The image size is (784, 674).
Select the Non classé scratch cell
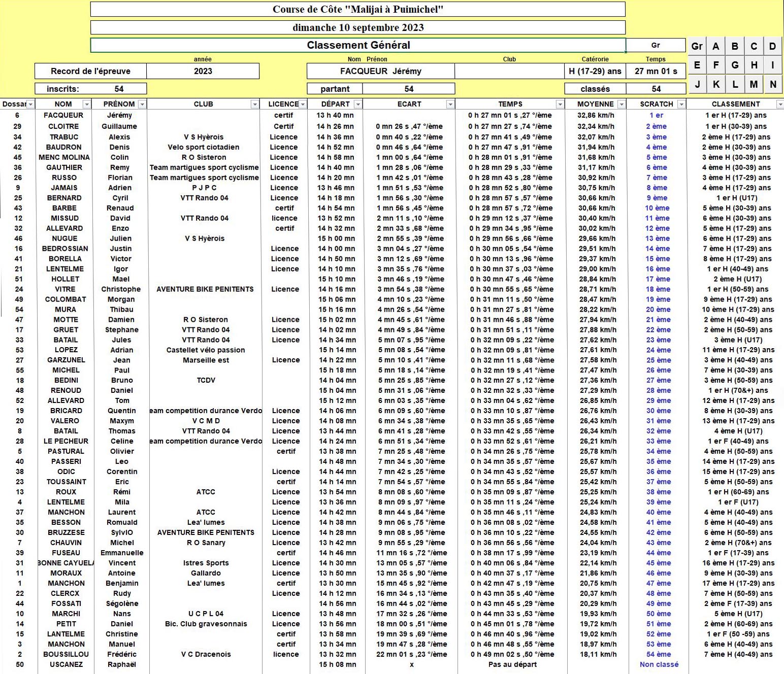[x=659, y=664]
